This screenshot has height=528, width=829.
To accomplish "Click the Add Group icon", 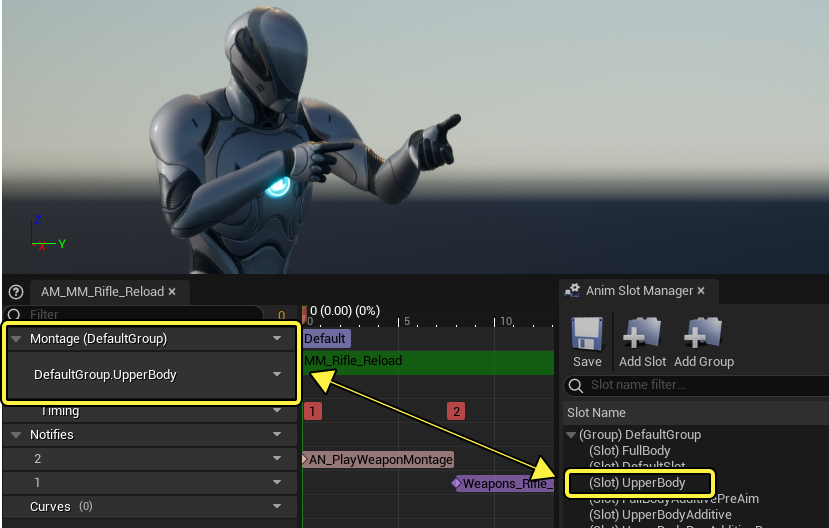I will pos(703,334).
